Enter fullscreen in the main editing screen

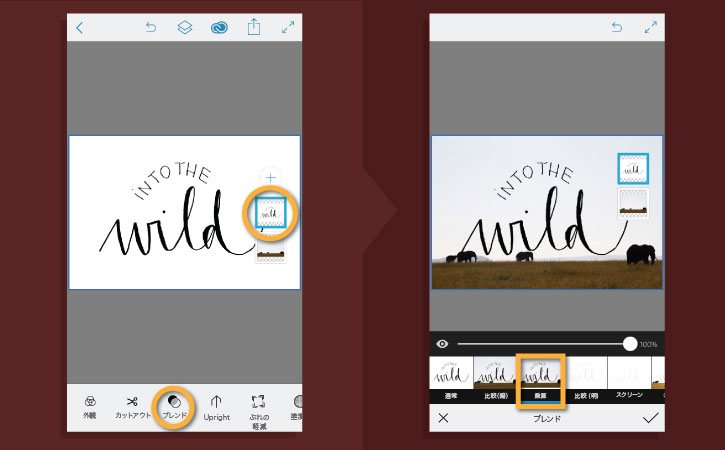288,27
